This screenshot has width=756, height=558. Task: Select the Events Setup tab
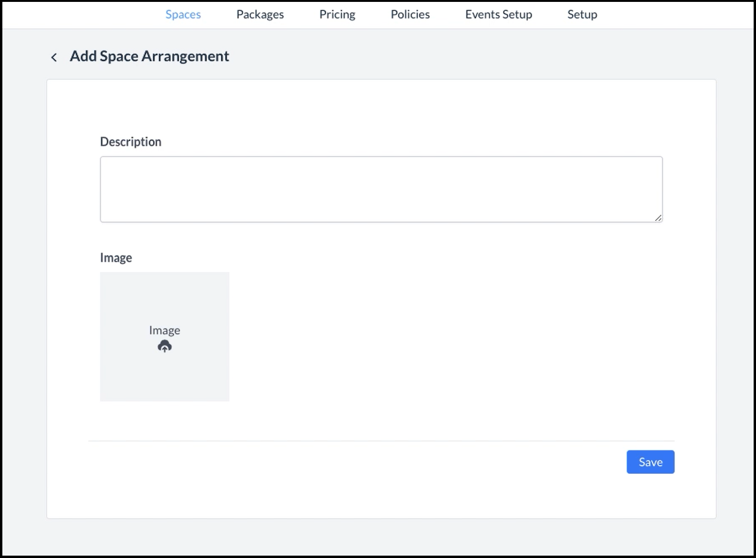498,15
